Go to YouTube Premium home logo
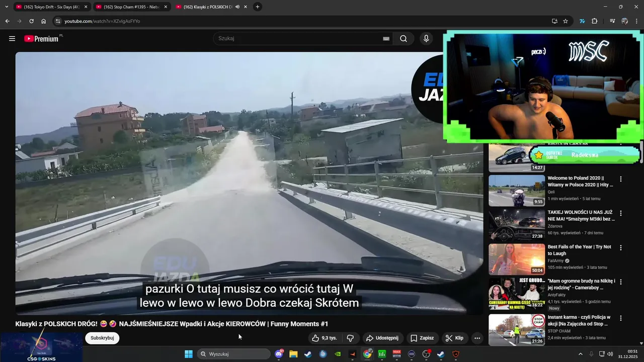The width and height of the screenshot is (644, 362). point(42,39)
